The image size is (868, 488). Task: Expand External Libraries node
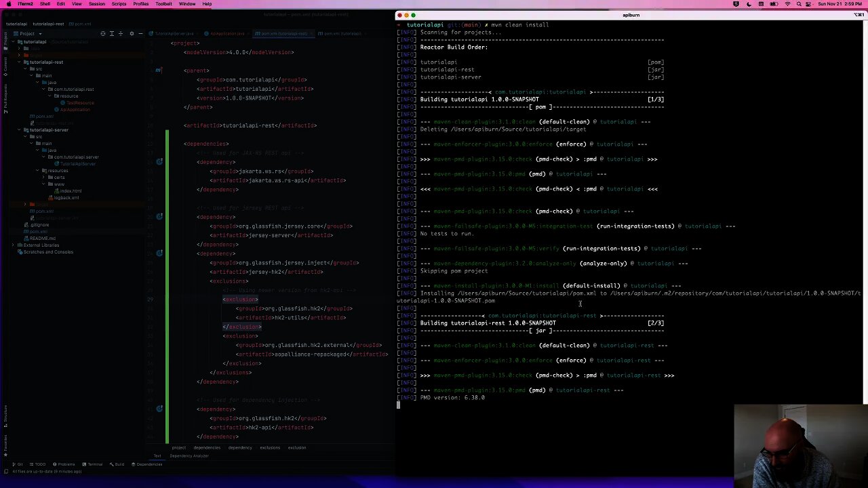[14, 245]
